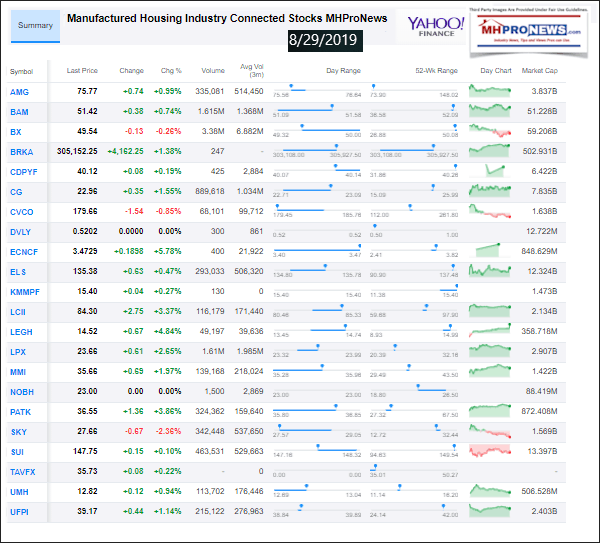Sort by Avg Vol (3m) column header

(x=252, y=70)
